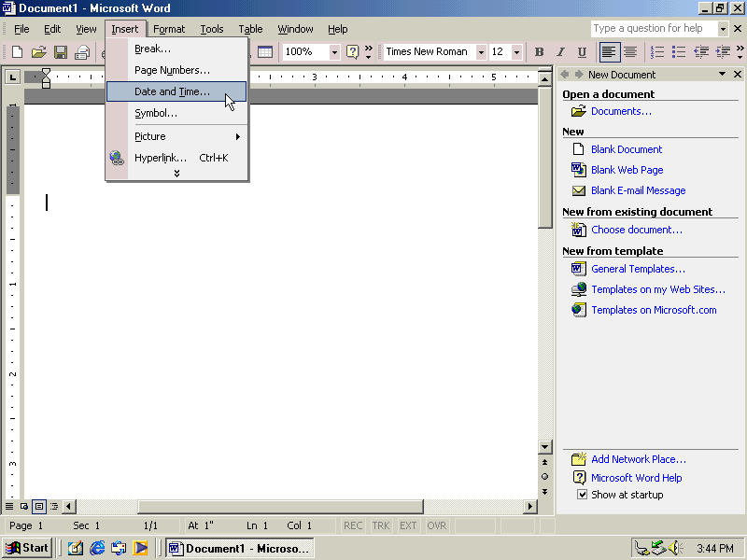Click Blank Web Page link
747x560 pixels.
pyautogui.click(x=627, y=170)
